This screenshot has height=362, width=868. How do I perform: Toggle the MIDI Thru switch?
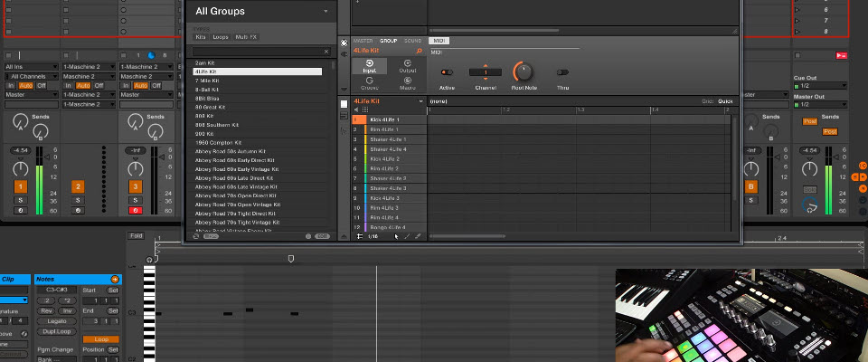562,71
